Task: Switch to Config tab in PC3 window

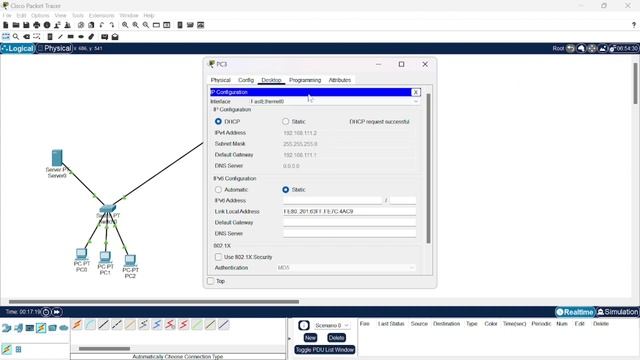Action: tap(246, 80)
